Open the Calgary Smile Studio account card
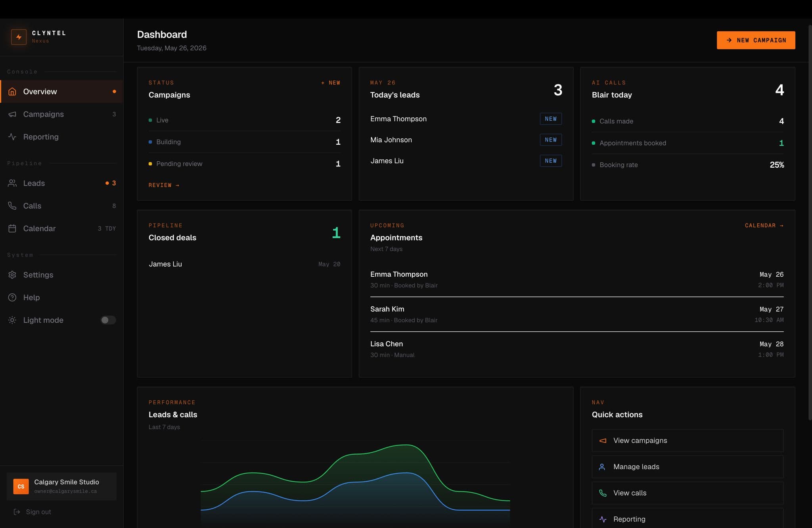 (x=61, y=486)
